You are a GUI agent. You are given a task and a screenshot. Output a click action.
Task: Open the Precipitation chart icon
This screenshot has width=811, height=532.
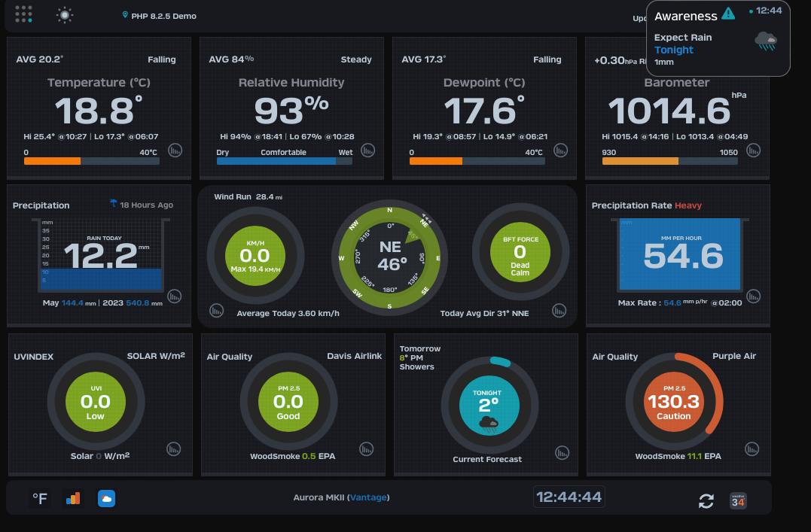point(175,296)
